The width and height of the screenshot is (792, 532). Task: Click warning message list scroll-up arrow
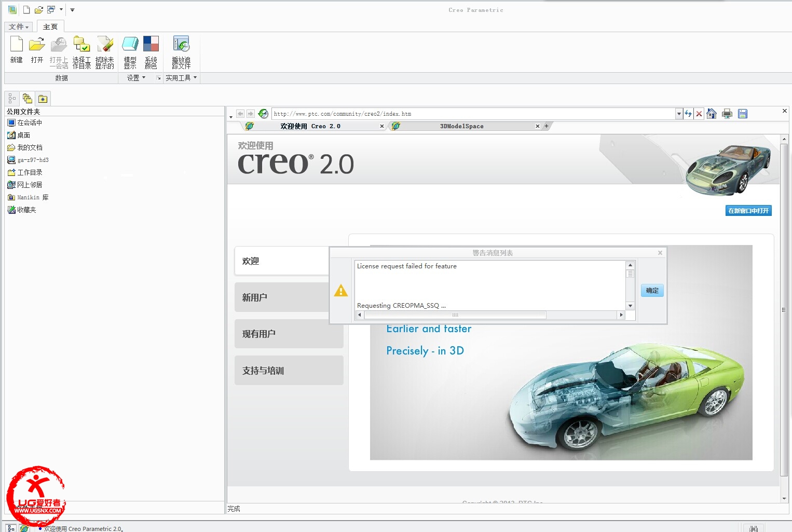(630, 265)
